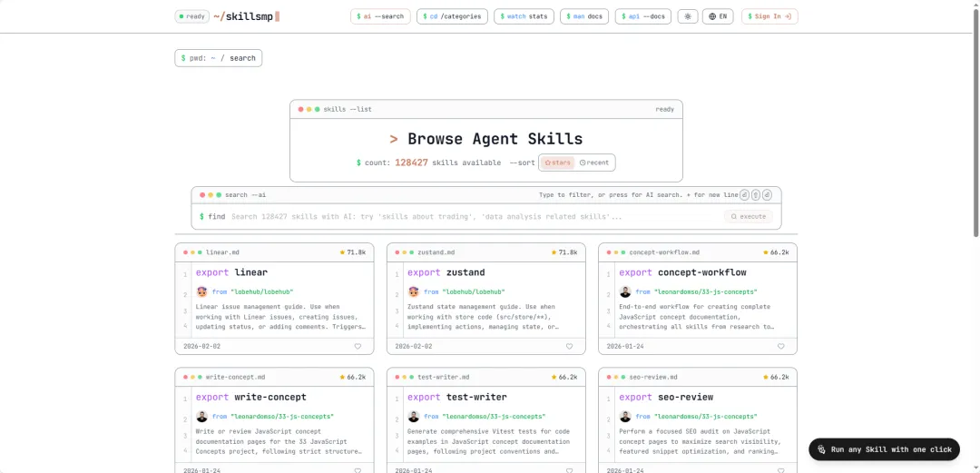The width and height of the screenshot is (980, 473).
Task: Open the api --docs nav item
Action: pyautogui.click(x=643, y=16)
